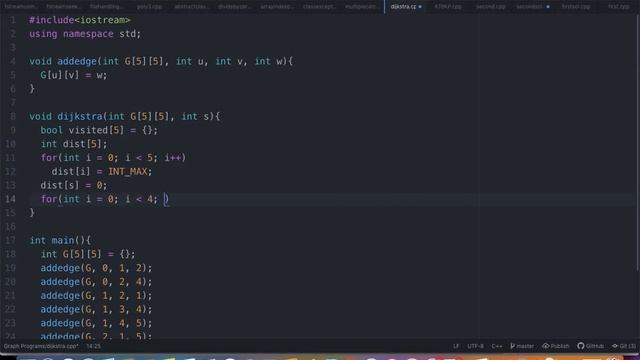The height and width of the screenshot is (360, 640).
Task: Open the dividebyzero tab
Action: 234,7
